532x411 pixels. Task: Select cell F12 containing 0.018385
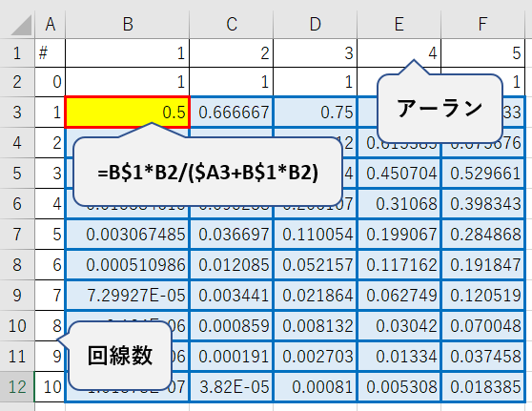pos(482,386)
